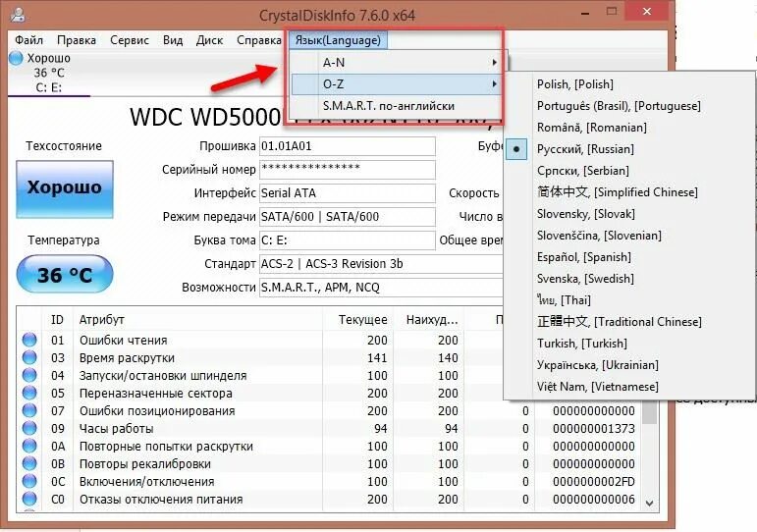Click the Режим передачи SATA/600 field
The height and width of the screenshot is (532, 757).
tap(348, 217)
